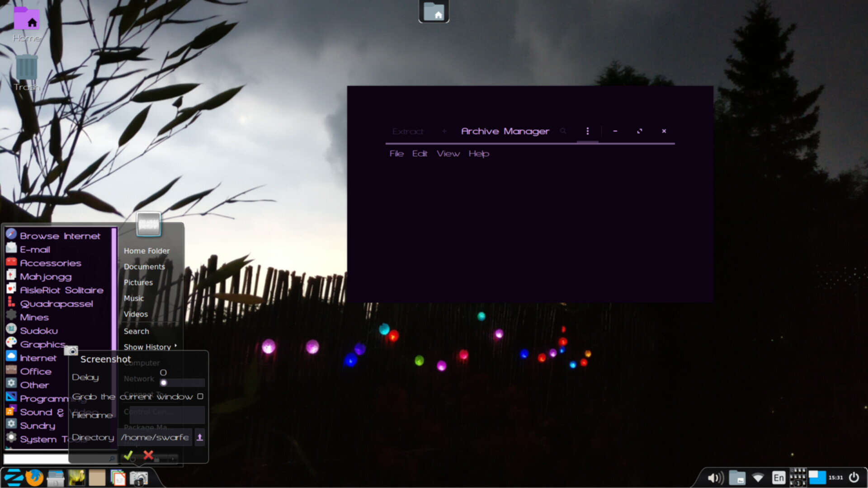The image size is (868, 488).
Task: Click the power button in tray
Action: pos(854,477)
